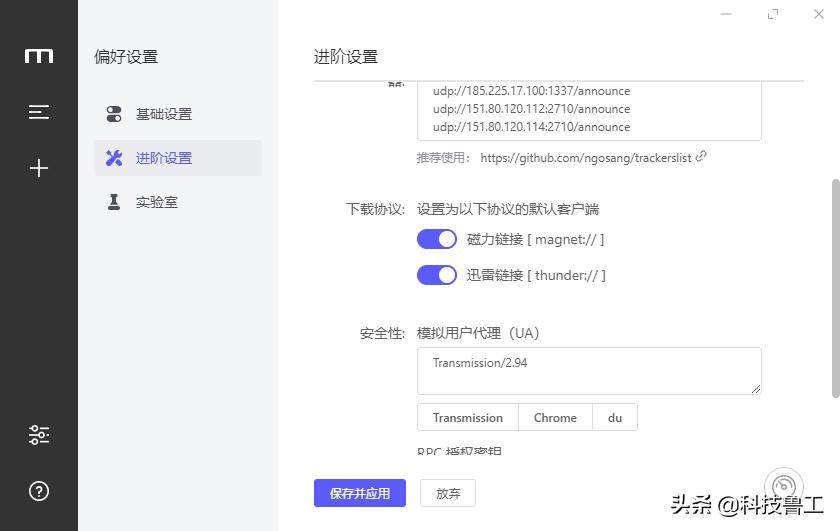The image size is (840, 531).
Task: Close the Motrix window
Action: tap(819, 14)
